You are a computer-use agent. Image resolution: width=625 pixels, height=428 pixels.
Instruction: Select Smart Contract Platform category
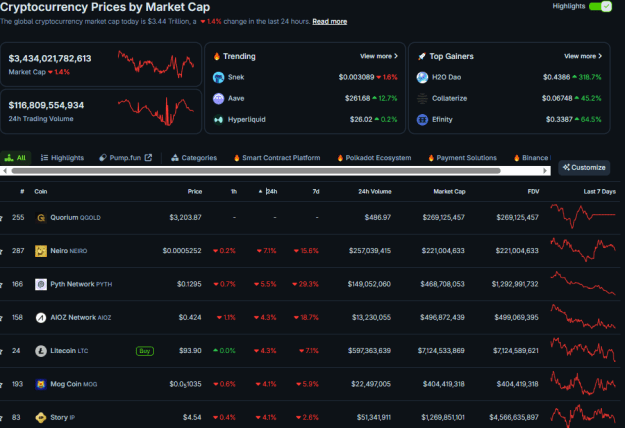[277, 158]
